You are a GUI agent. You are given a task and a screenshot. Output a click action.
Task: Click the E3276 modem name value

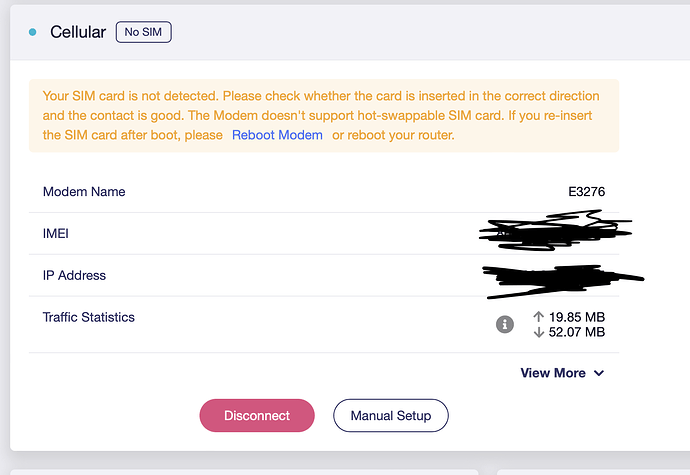(585, 191)
